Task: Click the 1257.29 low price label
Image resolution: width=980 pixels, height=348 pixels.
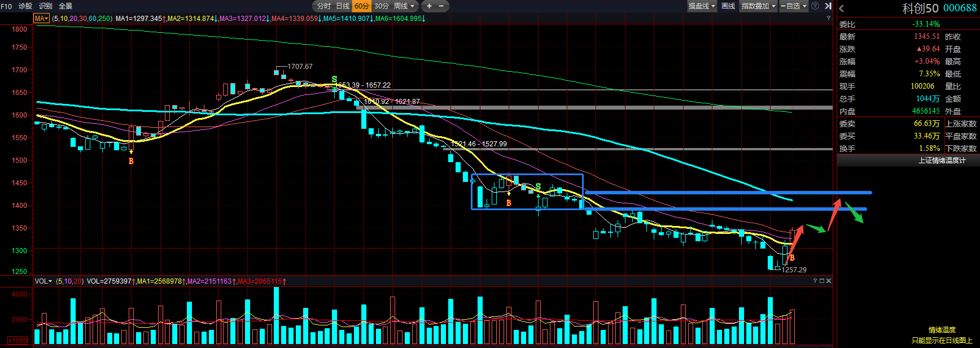Action: (794, 270)
